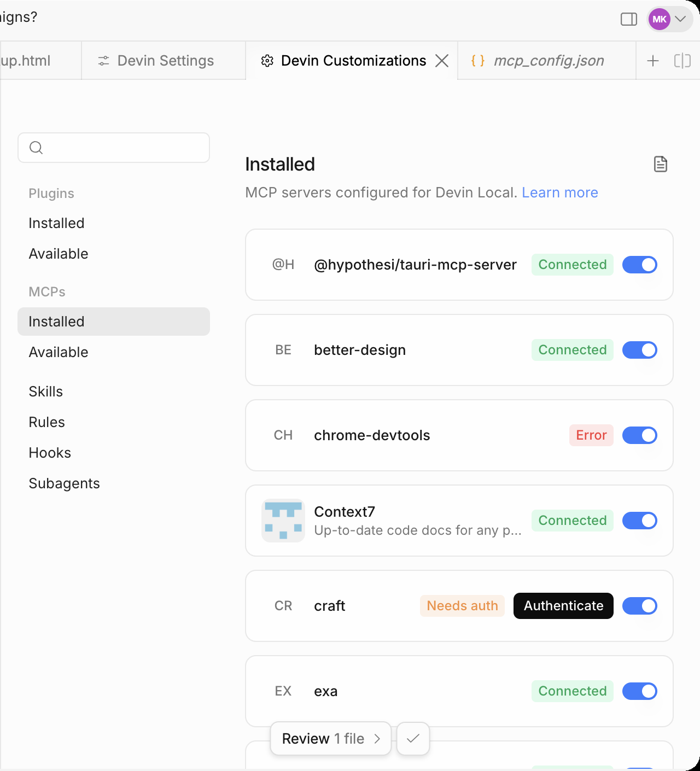Follow the Learn more link
Viewport: 700px width, 771px height.
point(560,192)
